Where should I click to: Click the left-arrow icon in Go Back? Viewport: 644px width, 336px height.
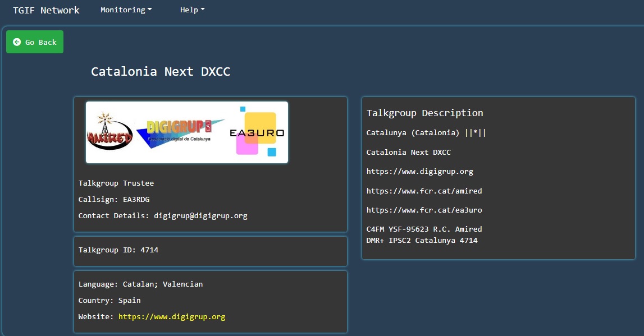17,42
